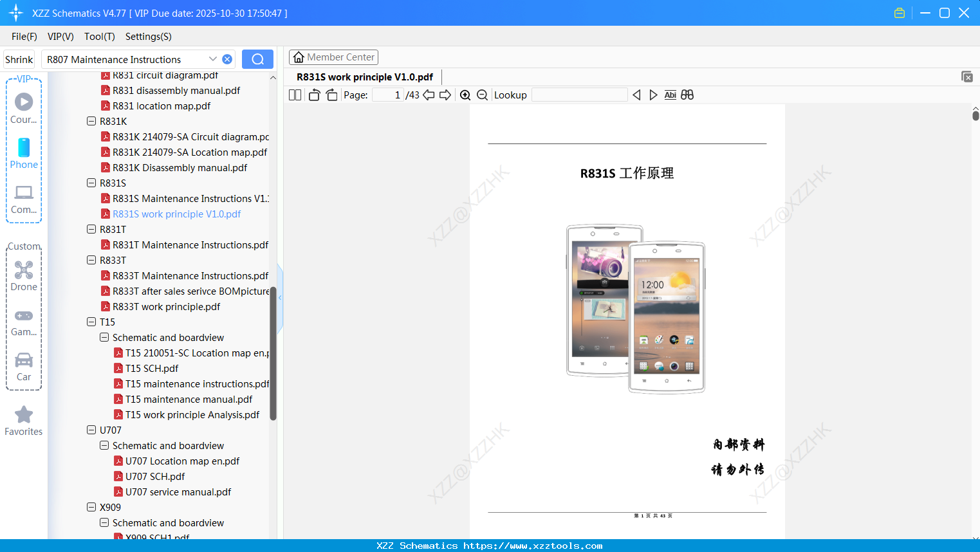This screenshot has height=552, width=980.
Task: Select the Car schematics category
Action: tap(23, 366)
